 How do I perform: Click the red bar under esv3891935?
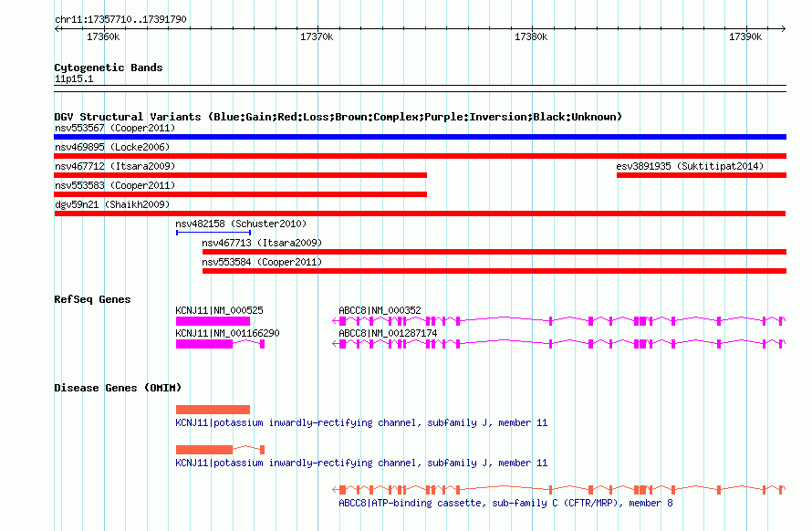tap(702, 175)
